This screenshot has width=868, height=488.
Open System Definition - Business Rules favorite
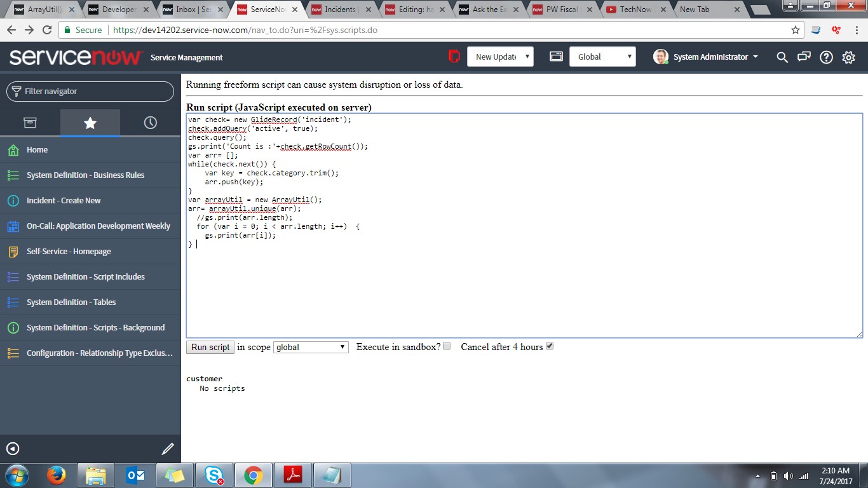[90, 175]
